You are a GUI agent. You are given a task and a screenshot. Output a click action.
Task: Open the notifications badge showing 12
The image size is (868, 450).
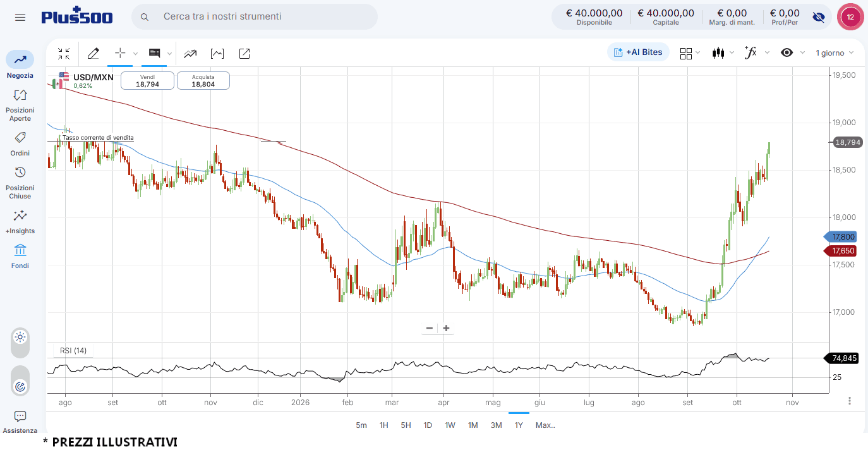(x=850, y=17)
